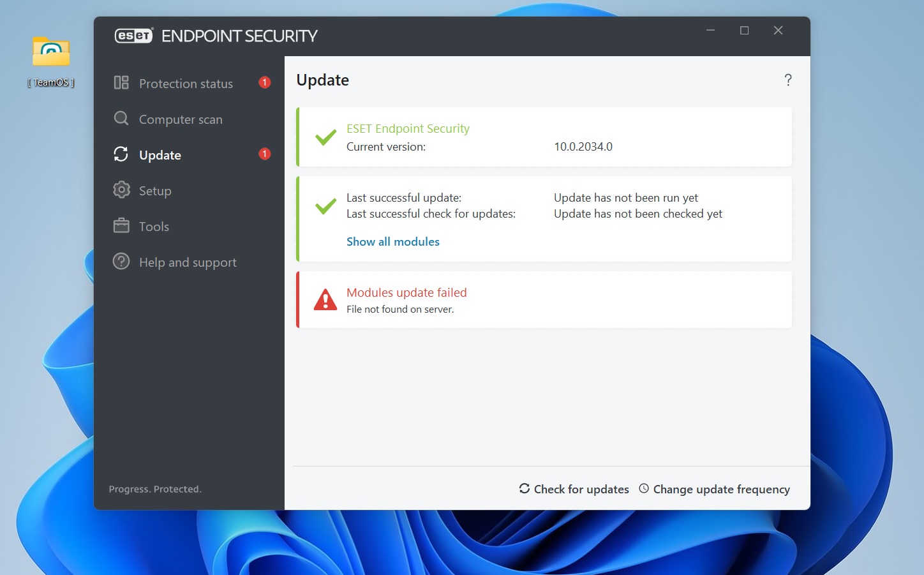This screenshot has height=575, width=924.
Task: Click the help question mark in Update header
Action: tap(788, 80)
